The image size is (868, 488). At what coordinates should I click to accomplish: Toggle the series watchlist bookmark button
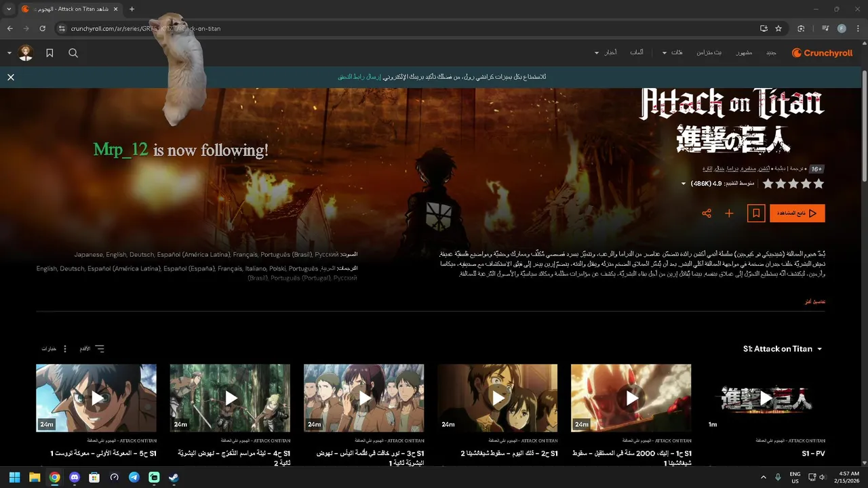click(x=756, y=213)
